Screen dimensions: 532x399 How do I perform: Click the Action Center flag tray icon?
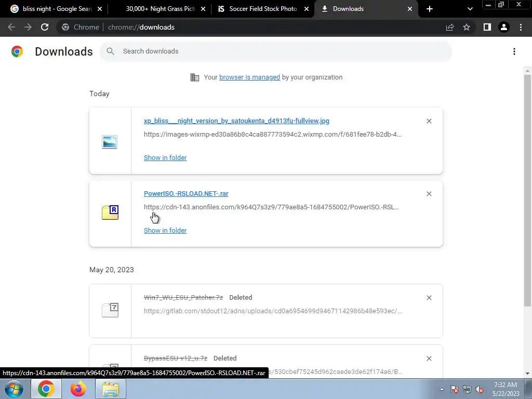[x=455, y=389]
